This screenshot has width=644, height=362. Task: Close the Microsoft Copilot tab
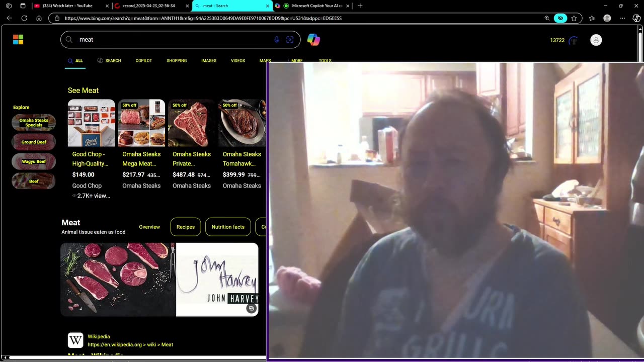coord(347,6)
